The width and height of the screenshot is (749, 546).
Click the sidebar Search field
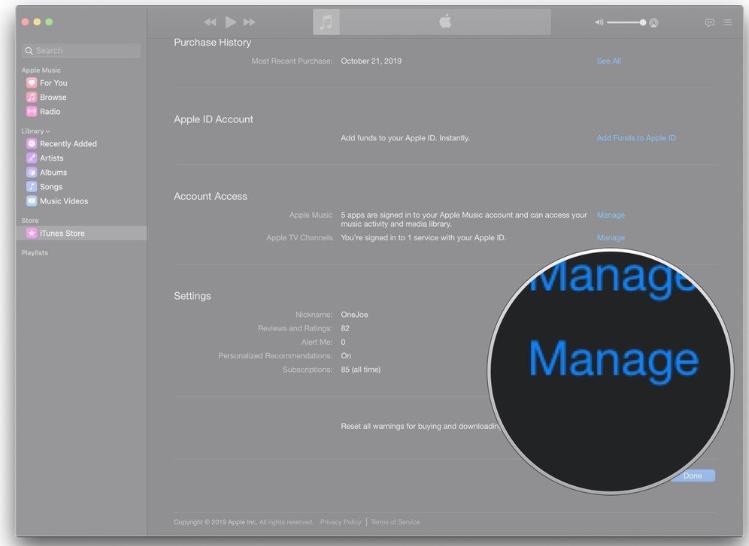click(81, 51)
